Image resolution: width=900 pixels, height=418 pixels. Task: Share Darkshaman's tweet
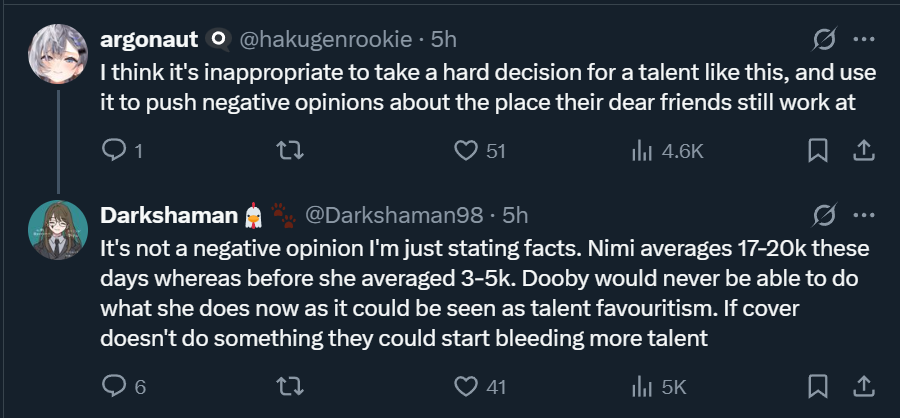point(862,386)
